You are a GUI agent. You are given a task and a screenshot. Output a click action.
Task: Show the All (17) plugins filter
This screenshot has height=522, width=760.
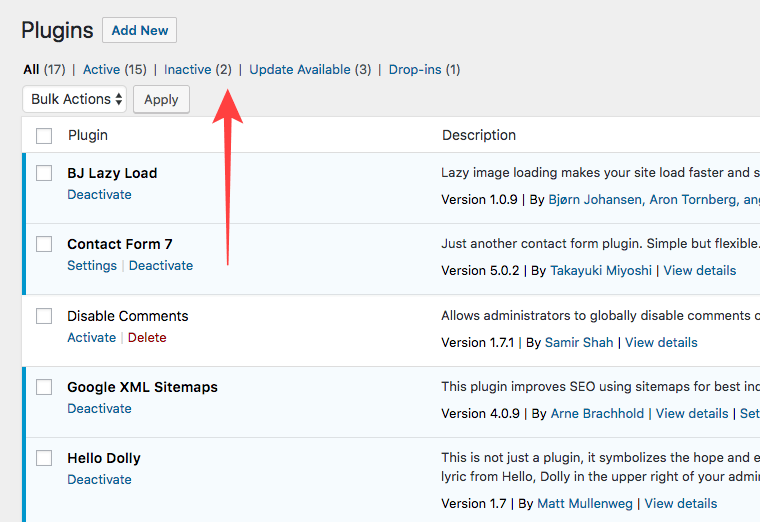[44, 70]
